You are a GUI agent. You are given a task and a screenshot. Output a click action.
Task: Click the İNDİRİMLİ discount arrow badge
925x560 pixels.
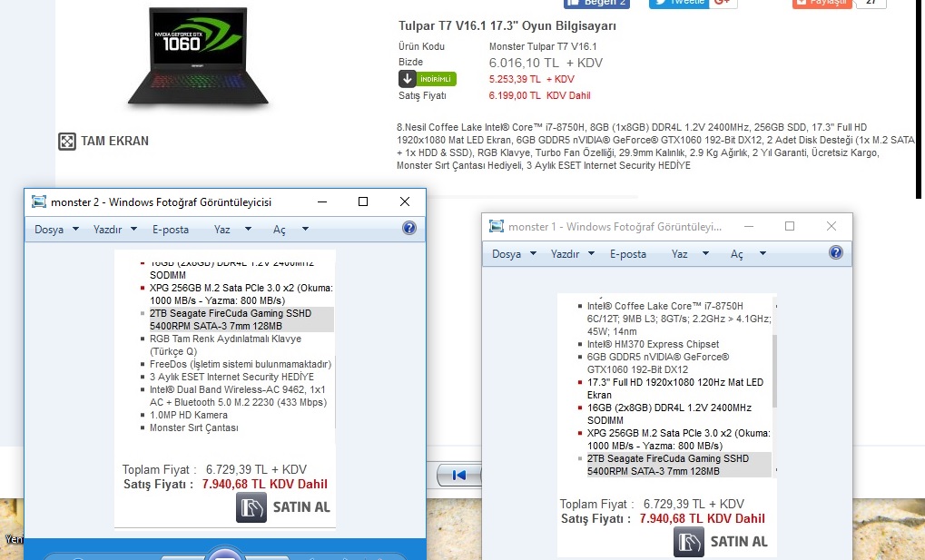428,78
